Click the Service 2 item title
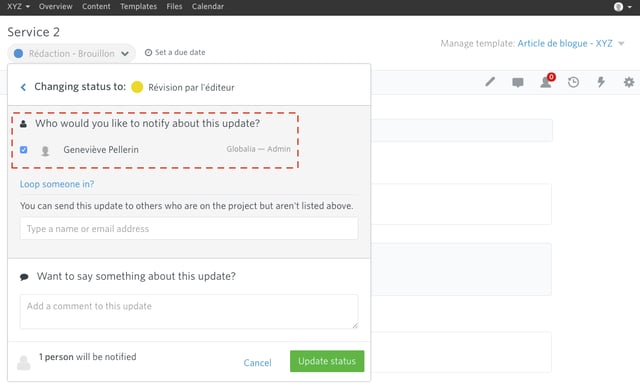Image resolution: width=640 pixels, height=386 pixels. [x=33, y=32]
